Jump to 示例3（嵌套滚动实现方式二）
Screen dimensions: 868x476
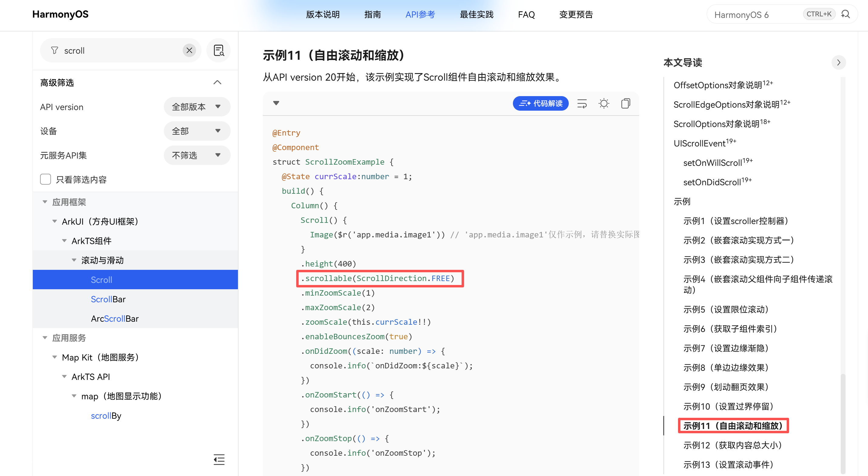739,260
